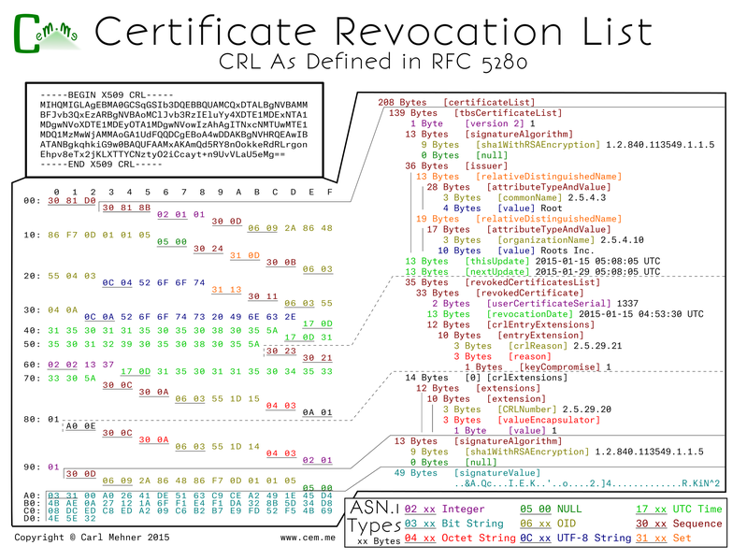Click the [tbsCertificateList] field label
This screenshot has width=747, height=560.
pos(508,113)
